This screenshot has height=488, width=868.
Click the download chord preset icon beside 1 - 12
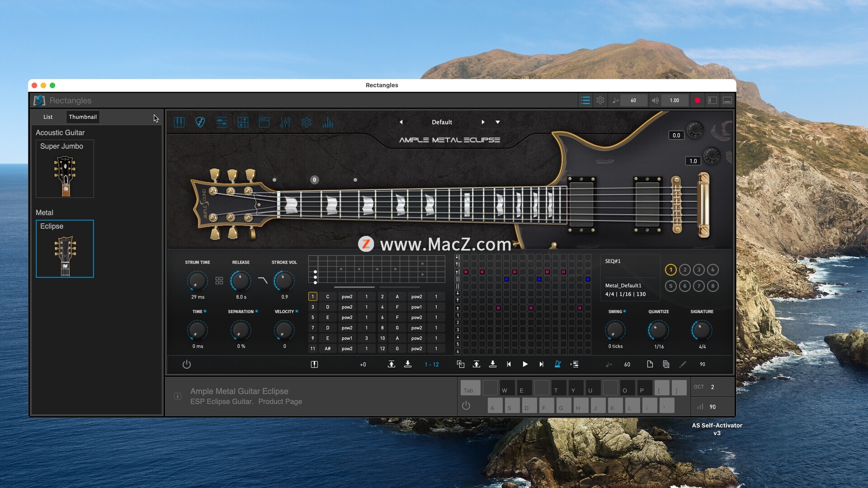[408, 364]
